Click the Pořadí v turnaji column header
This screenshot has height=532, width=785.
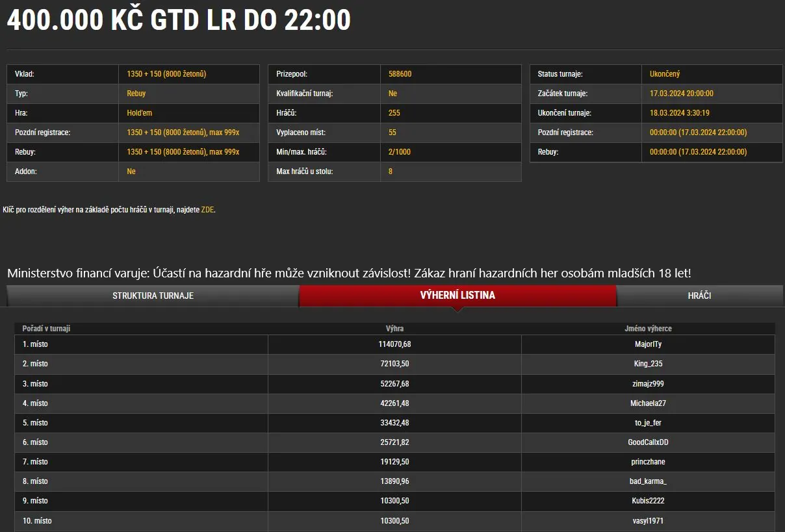pyautogui.click(x=46, y=329)
